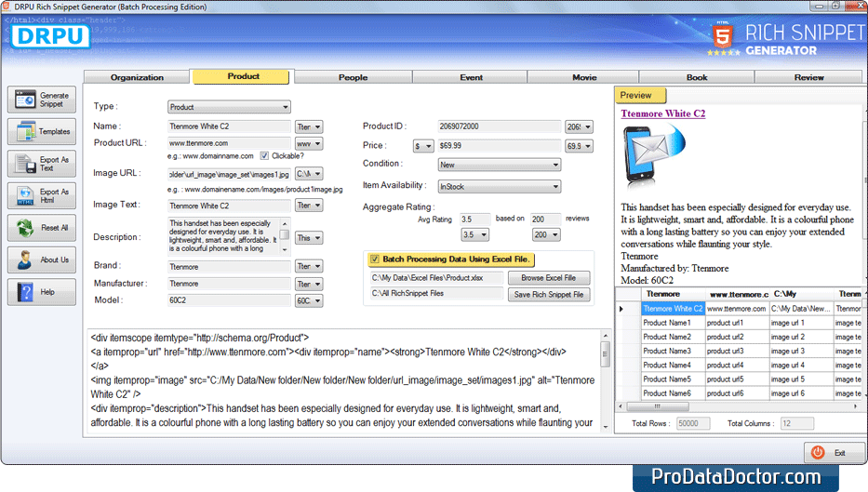
Task: Open the Ttenmore White C2 preview link
Action: pos(662,113)
